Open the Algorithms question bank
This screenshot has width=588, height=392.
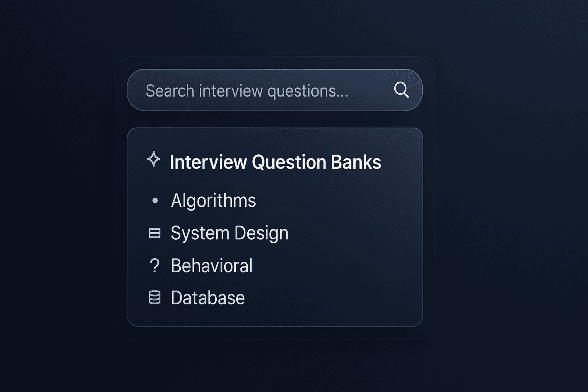tap(213, 201)
